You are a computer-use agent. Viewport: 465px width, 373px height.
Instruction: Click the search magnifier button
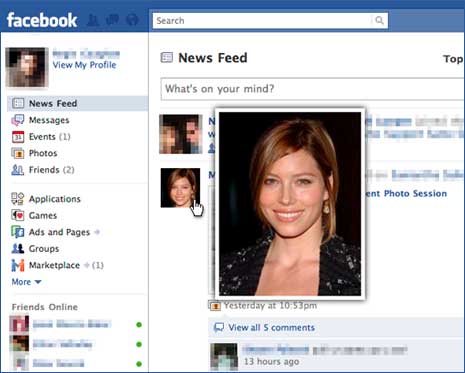click(x=379, y=20)
